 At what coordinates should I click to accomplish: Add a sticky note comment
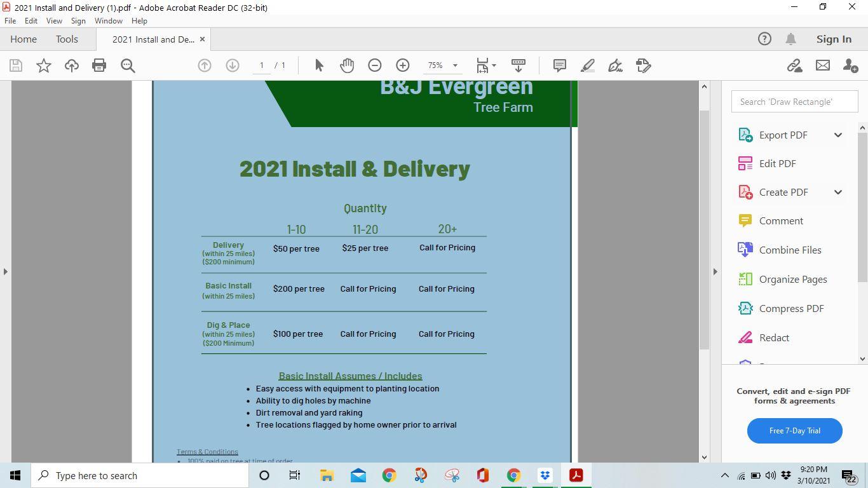(x=560, y=65)
